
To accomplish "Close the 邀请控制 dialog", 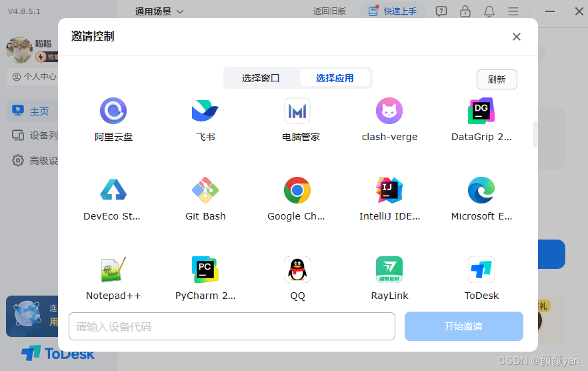I will [x=517, y=37].
